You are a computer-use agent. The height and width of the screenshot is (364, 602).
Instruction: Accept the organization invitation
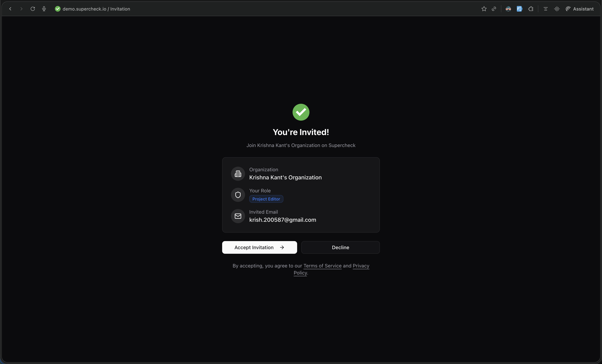click(x=259, y=247)
